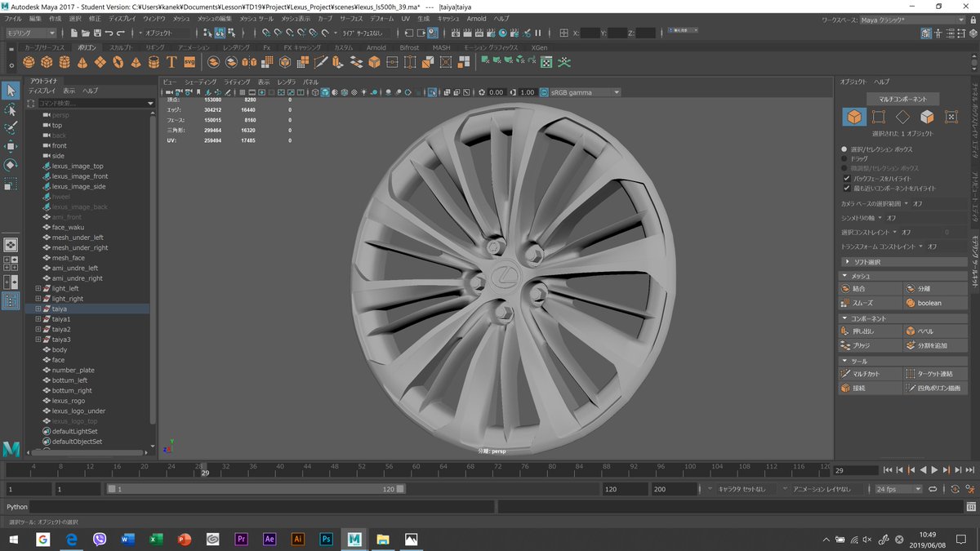980x551 pixels.
Task: Switch to the スカルプト shelf tab
Action: 120,48
